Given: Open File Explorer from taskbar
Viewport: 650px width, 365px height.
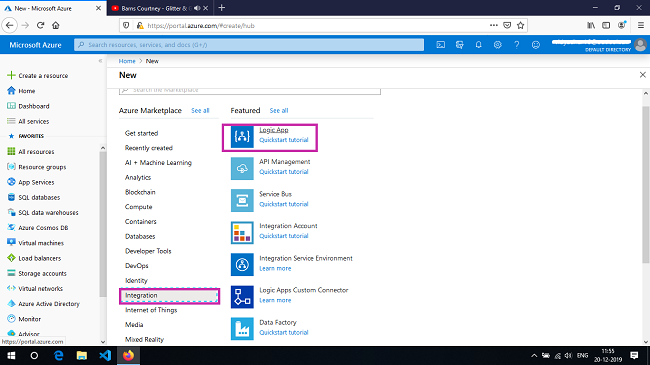Looking at the screenshot, I should [82, 355].
